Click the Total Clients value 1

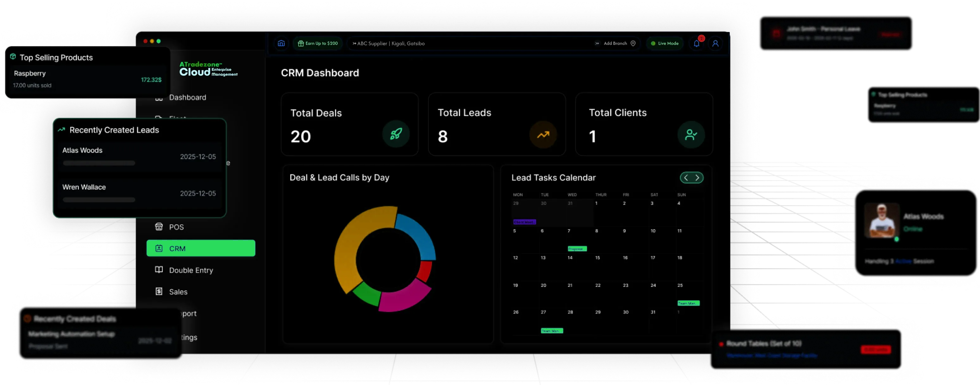pos(592,137)
